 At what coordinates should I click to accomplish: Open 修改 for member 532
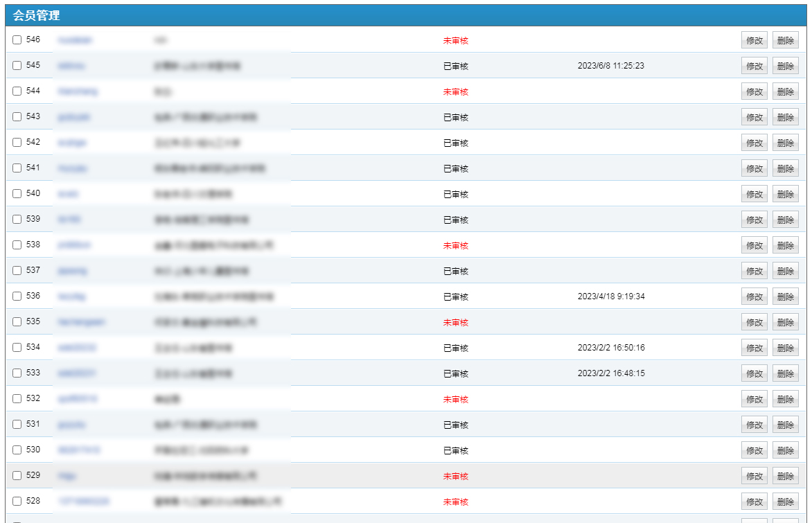754,400
